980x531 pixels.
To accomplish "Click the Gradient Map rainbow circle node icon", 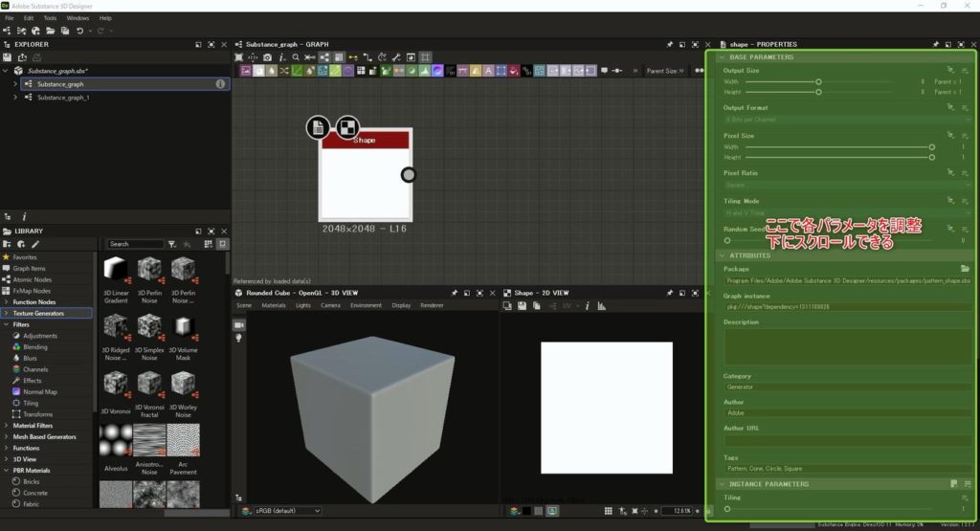I will 437,71.
